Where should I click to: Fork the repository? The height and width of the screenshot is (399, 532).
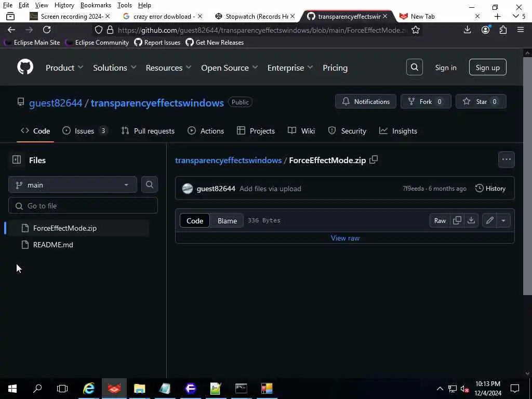coord(425,101)
